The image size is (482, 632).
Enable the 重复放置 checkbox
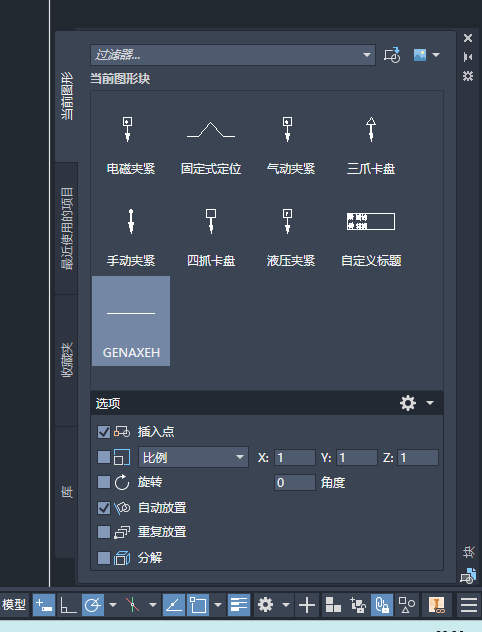(x=104, y=532)
